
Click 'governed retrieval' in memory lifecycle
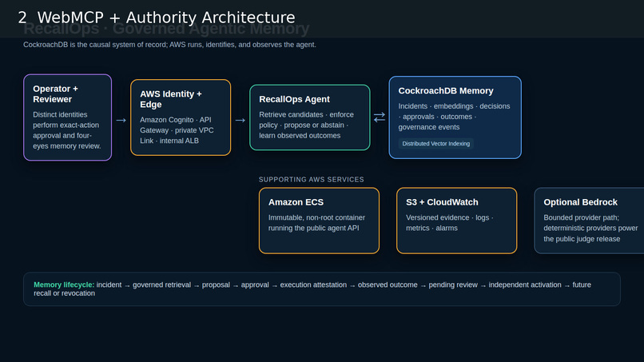click(x=161, y=284)
